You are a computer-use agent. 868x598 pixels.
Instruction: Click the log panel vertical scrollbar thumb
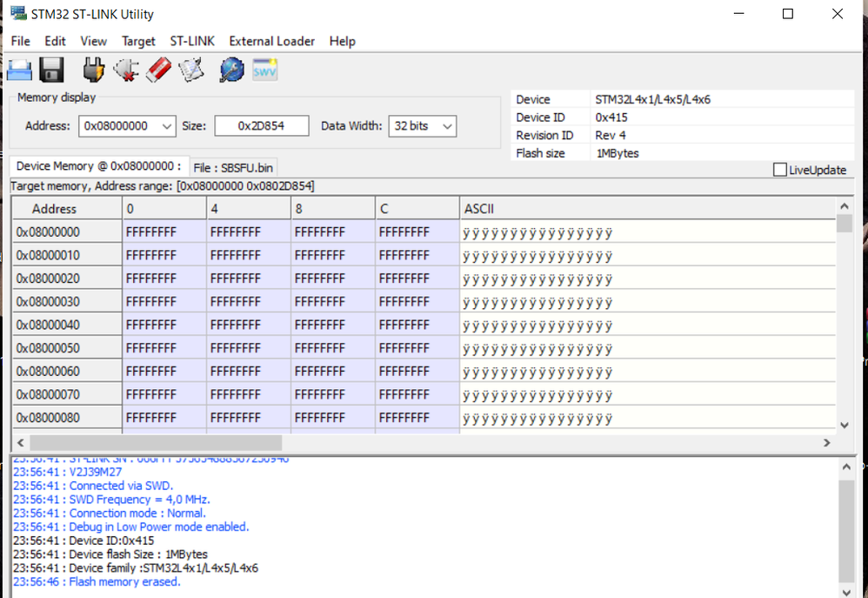[x=846, y=531]
